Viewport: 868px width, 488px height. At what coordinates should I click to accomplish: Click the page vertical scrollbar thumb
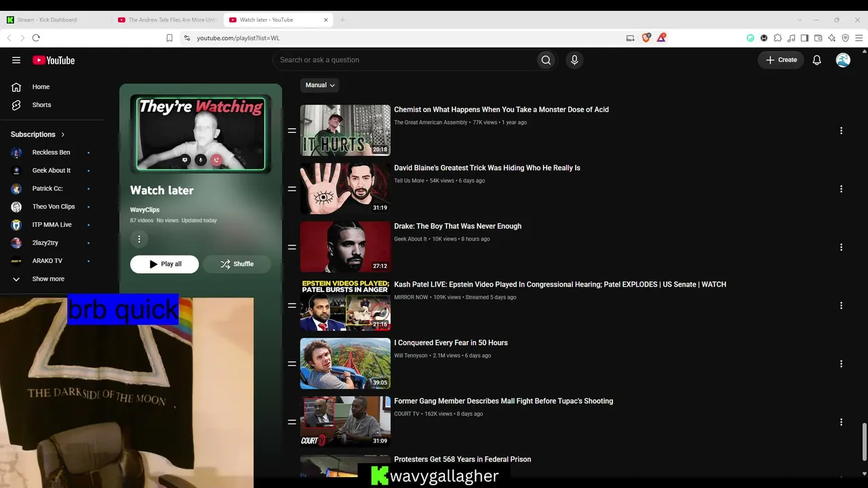tap(864, 442)
